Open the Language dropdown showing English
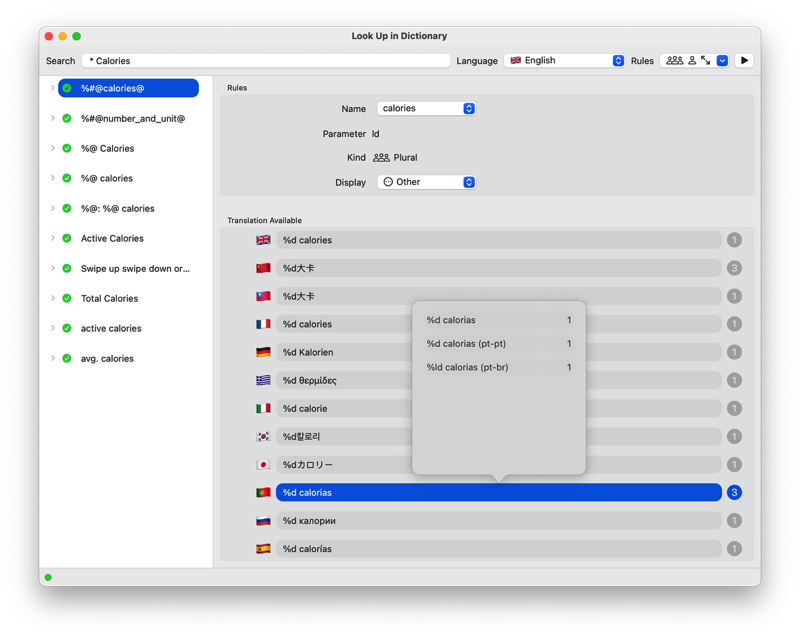 (565, 61)
